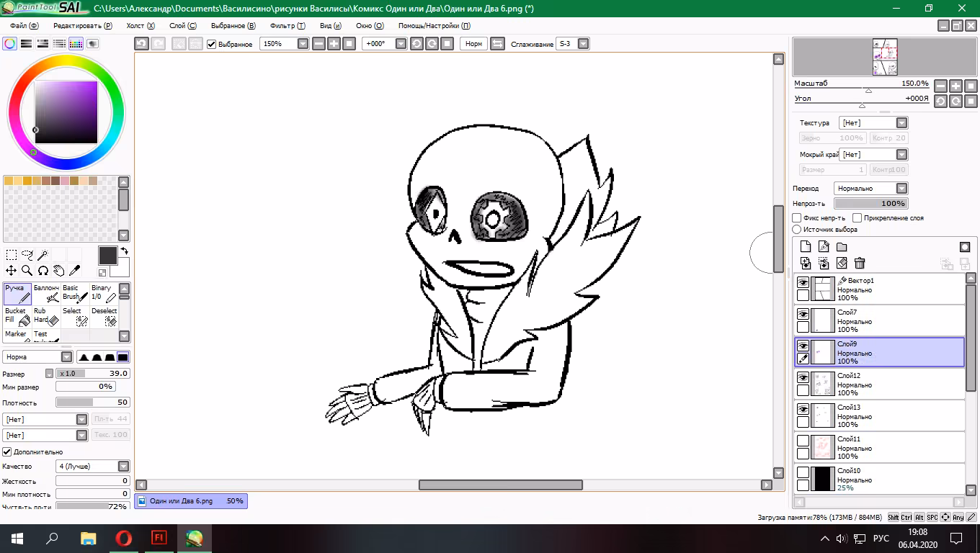Pick the Binary 1/0 pen tool
980x553 pixels.
tap(104, 293)
